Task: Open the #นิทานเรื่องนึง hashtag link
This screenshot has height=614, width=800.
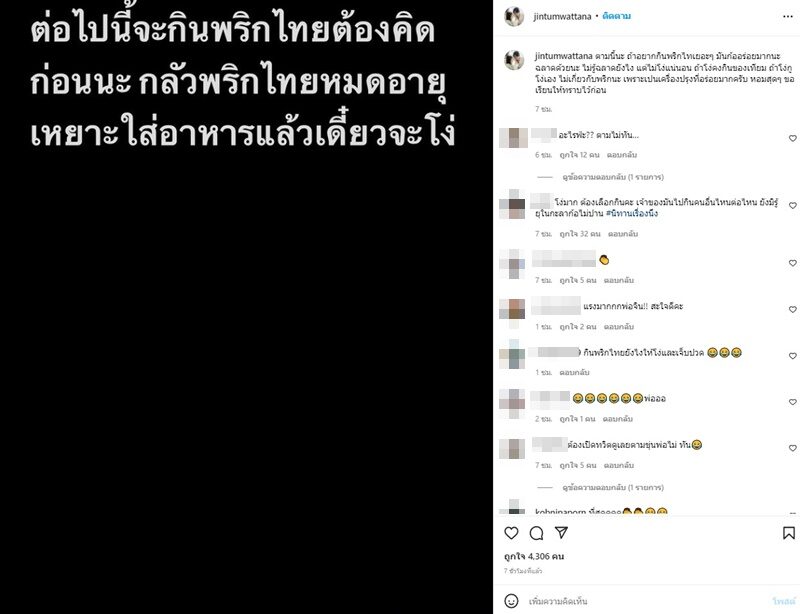Action: click(632, 213)
